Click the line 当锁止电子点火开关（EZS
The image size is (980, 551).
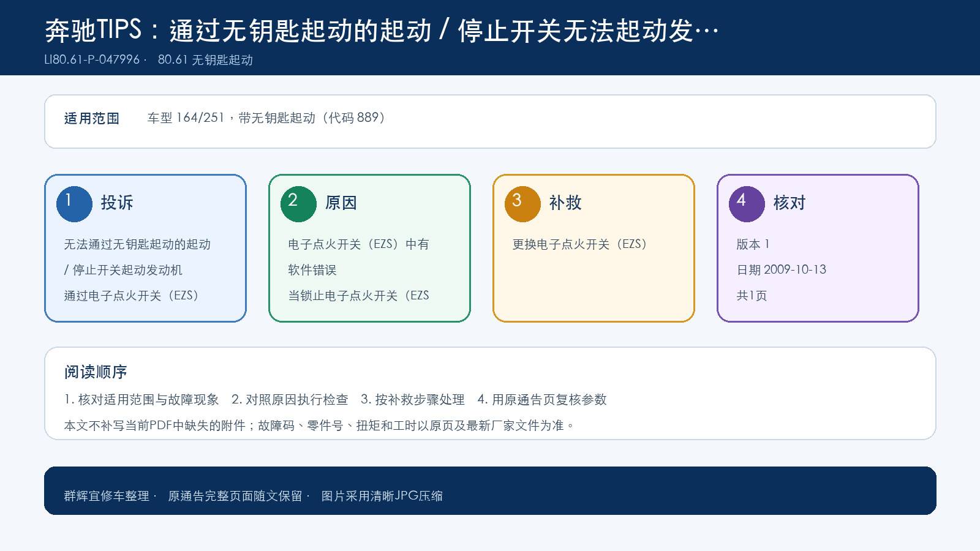point(358,296)
